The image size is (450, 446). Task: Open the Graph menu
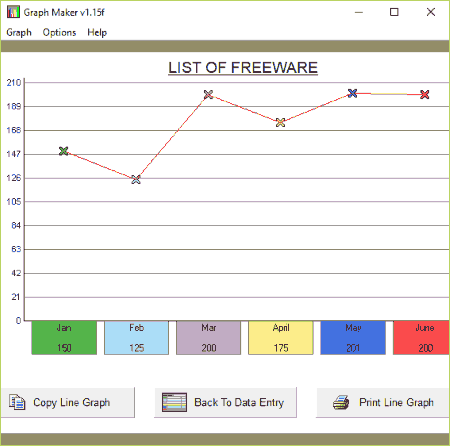(19, 32)
